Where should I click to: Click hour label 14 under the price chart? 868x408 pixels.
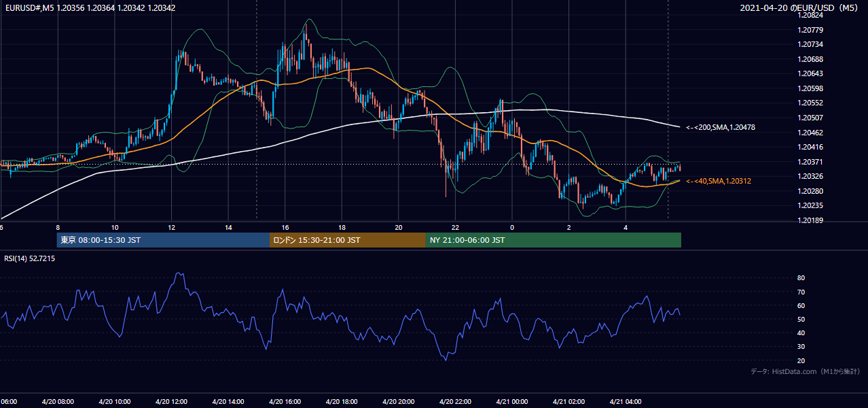pyautogui.click(x=228, y=228)
